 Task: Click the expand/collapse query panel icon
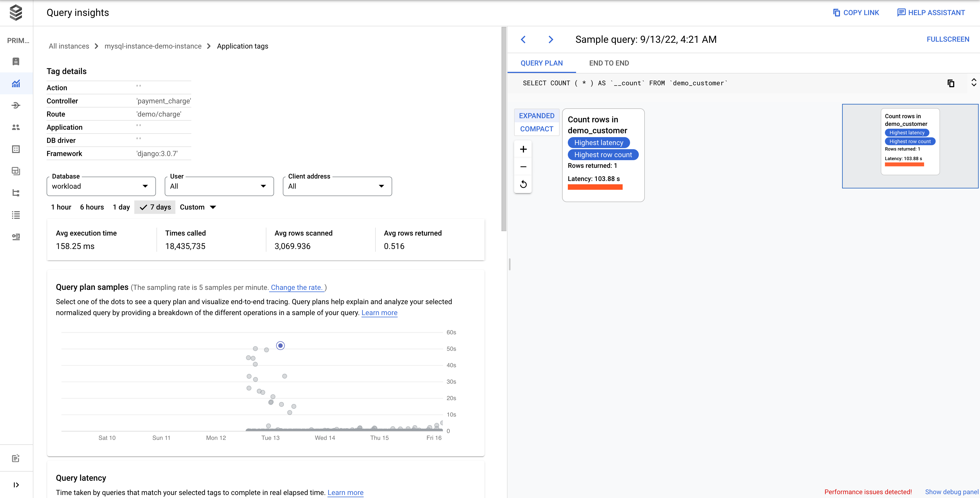point(974,83)
